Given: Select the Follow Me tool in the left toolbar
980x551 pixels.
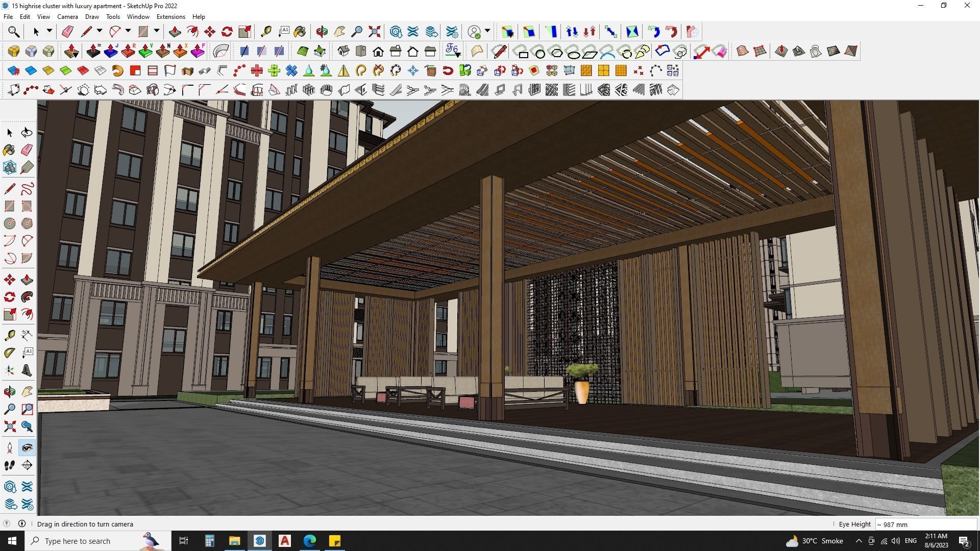Looking at the screenshot, I should pyautogui.click(x=27, y=297).
